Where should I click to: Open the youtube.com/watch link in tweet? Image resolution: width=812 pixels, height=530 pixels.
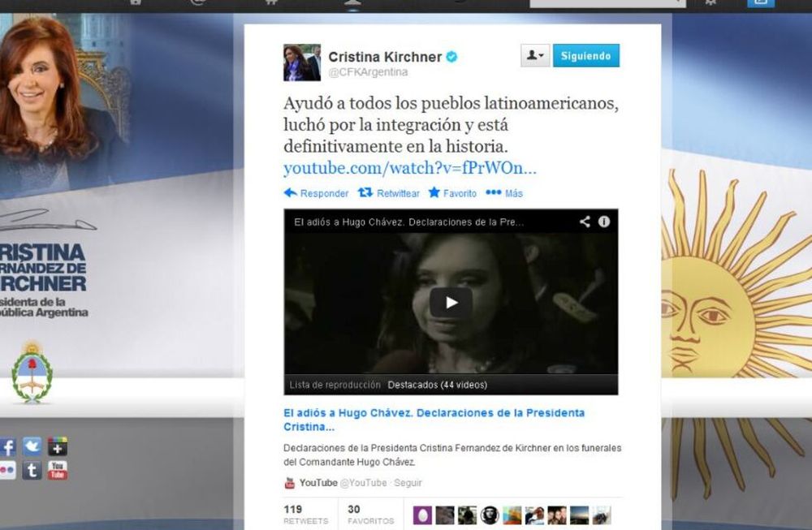pyautogui.click(x=409, y=168)
